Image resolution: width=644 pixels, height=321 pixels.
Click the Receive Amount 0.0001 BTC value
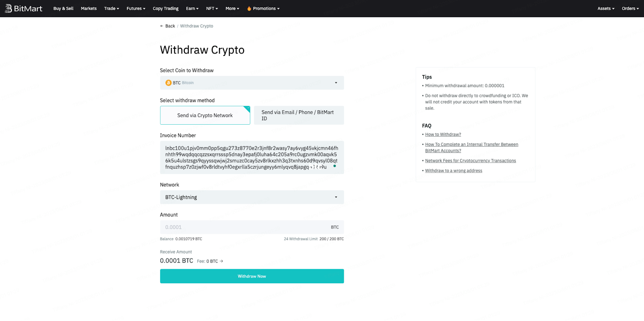pos(176,261)
